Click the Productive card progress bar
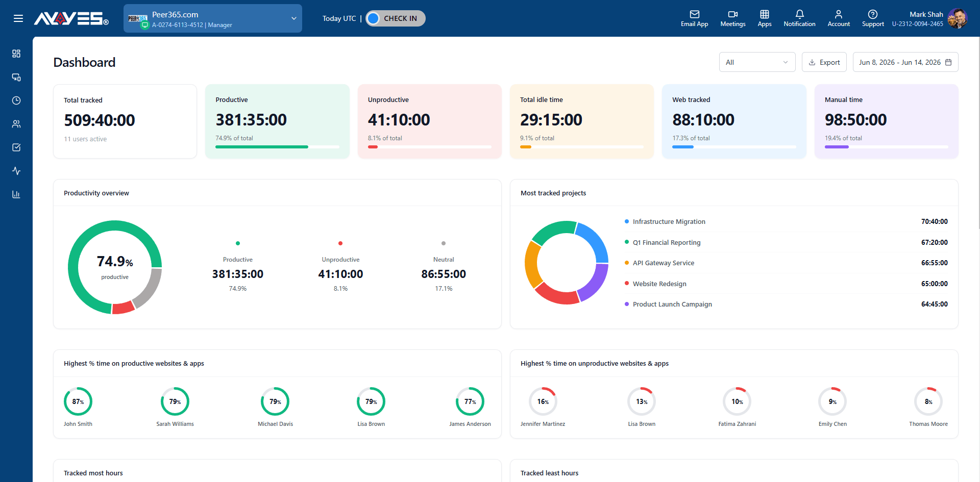The image size is (980, 482). pos(277,147)
